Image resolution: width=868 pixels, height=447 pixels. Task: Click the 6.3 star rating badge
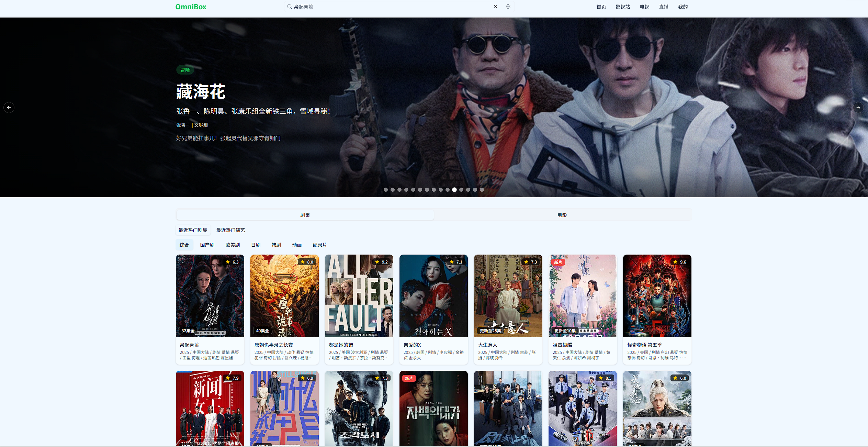[232, 262]
